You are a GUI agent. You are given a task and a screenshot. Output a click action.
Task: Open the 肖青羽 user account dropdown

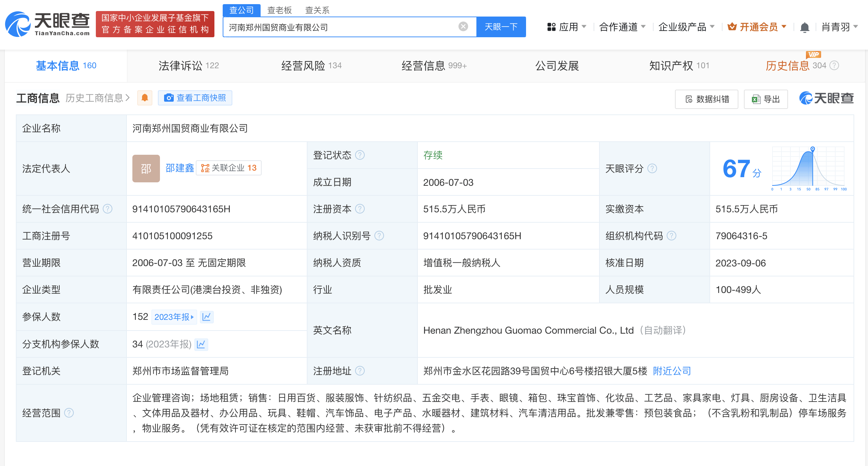click(x=840, y=27)
